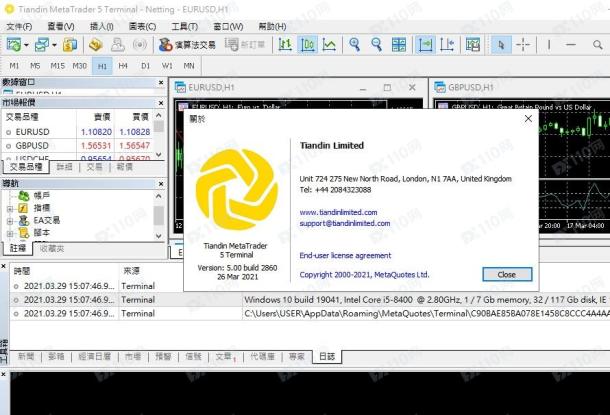Select the cursor arrow tool
Screen dimensions: 610x415
pyautogui.click(x=501, y=45)
